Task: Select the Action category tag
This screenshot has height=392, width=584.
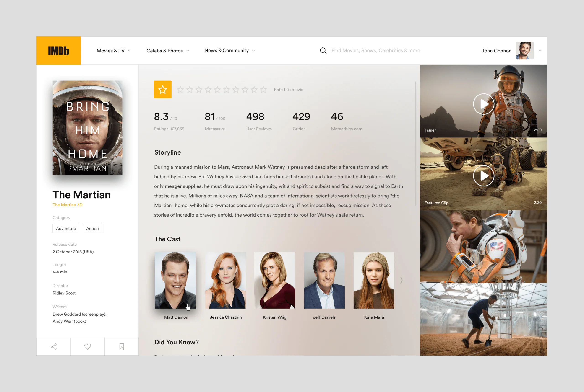Action: pos(92,228)
